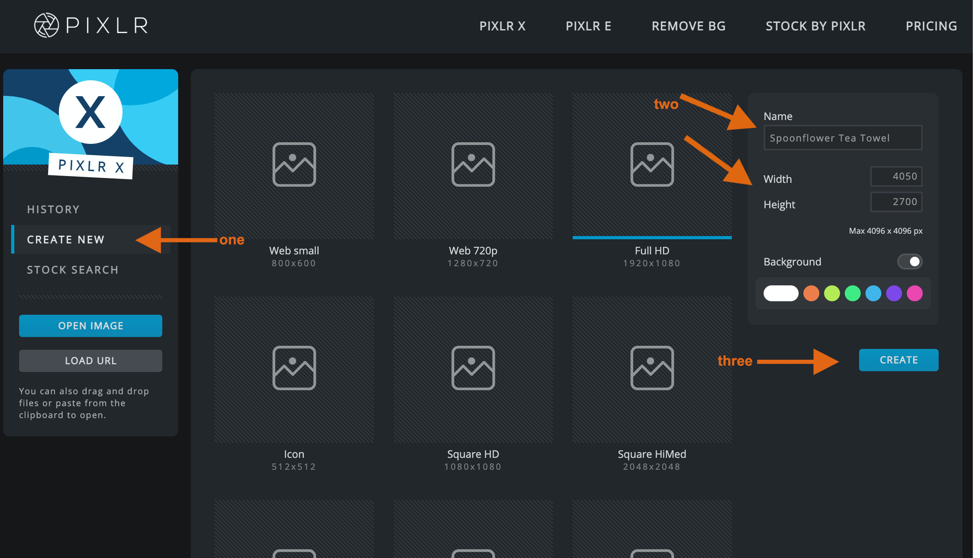Select the Icon 512x512 placeholder icon
Screen dimensions: 980x558
coord(294,368)
